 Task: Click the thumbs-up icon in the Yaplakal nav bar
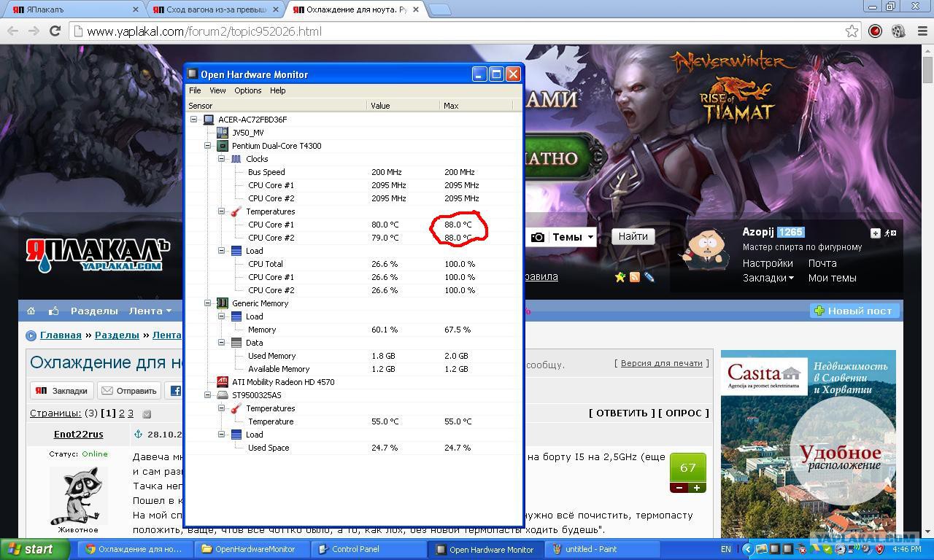coord(53,311)
